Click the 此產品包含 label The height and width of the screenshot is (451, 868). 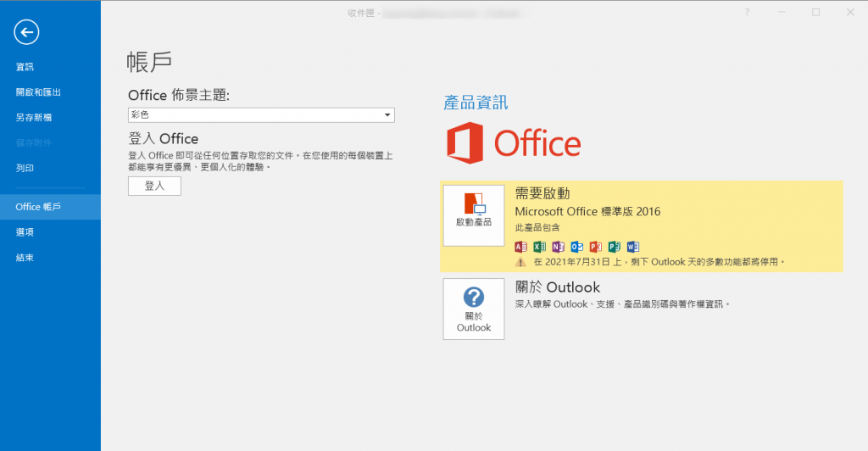[537, 227]
